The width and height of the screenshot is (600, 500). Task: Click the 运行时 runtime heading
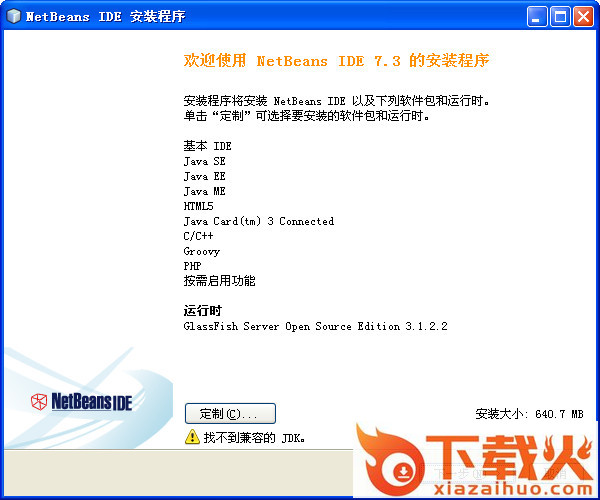pyautogui.click(x=202, y=311)
